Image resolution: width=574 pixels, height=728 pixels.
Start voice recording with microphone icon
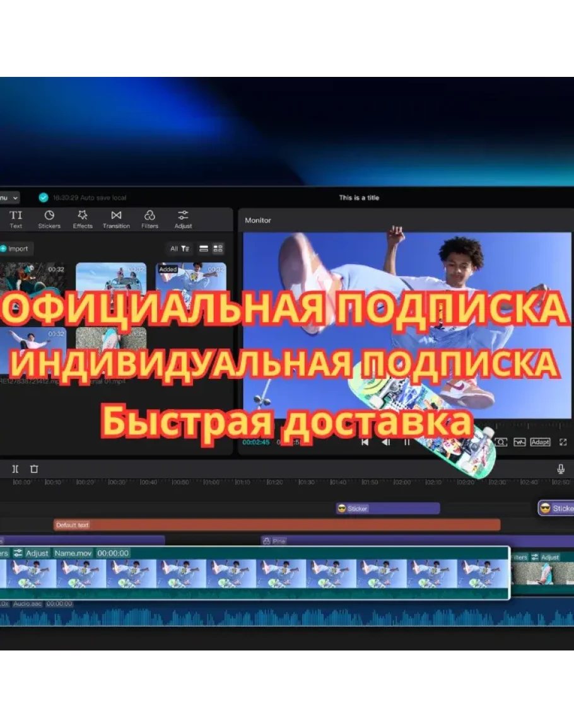pyautogui.click(x=560, y=469)
